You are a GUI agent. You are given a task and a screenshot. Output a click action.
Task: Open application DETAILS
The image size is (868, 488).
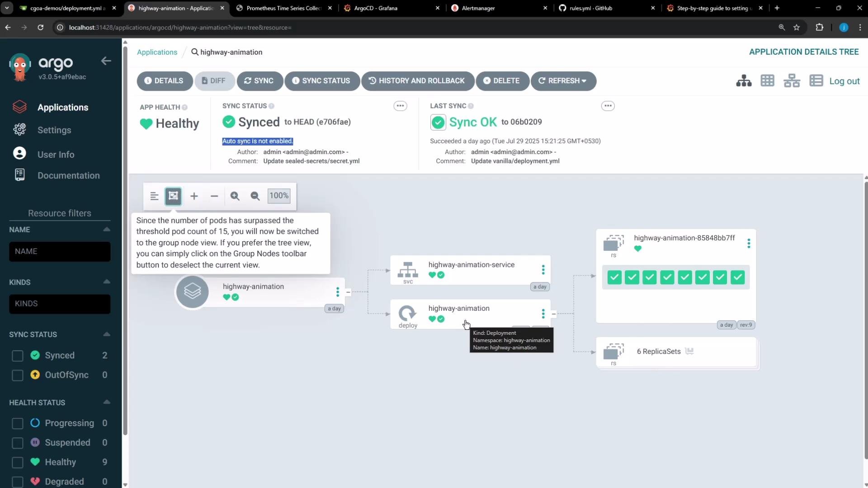(x=165, y=81)
